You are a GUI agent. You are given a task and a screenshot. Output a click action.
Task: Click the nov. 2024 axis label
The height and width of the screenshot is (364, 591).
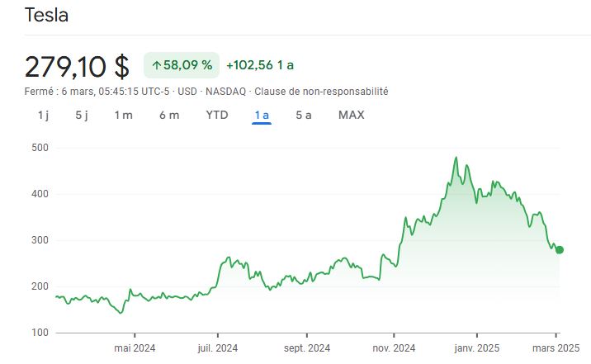point(393,347)
